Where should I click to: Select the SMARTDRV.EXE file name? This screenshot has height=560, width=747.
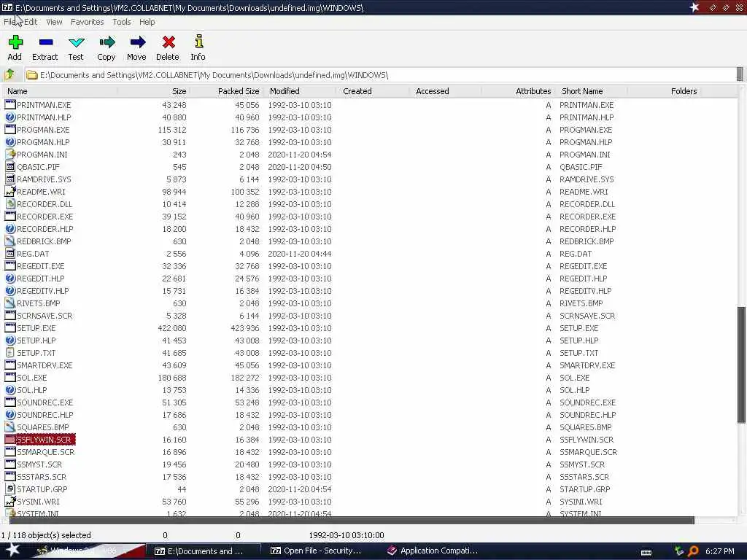(x=44, y=365)
